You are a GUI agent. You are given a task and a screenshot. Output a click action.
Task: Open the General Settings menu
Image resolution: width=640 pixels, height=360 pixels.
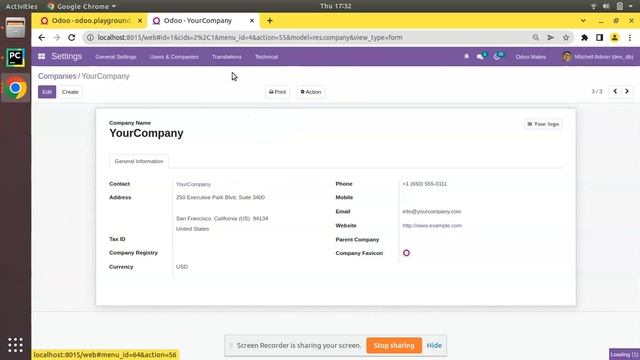point(116,57)
